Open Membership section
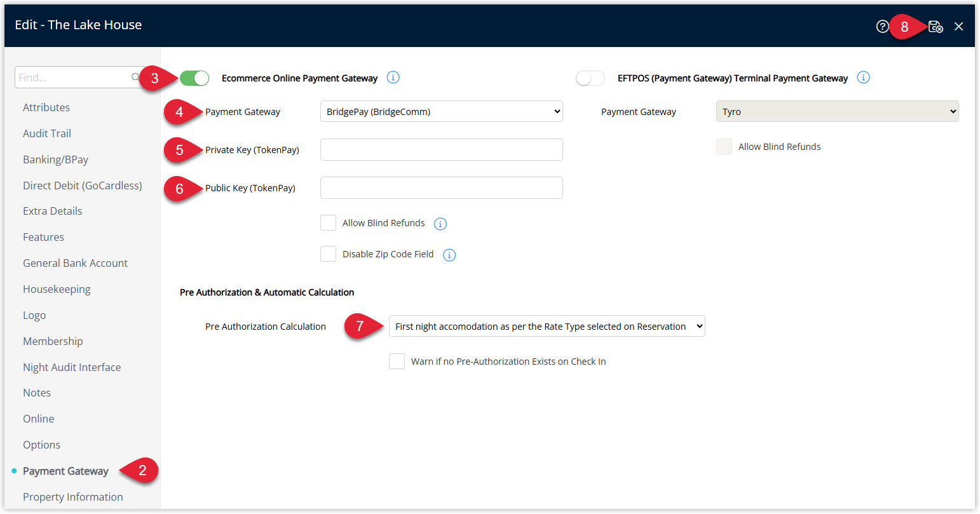Viewport: 980px width, 514px height. (53, 341)
